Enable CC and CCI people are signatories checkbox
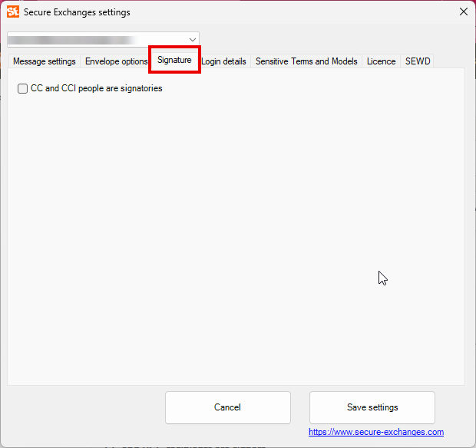This screenshot has width=476, height=448. pos(22,88)
